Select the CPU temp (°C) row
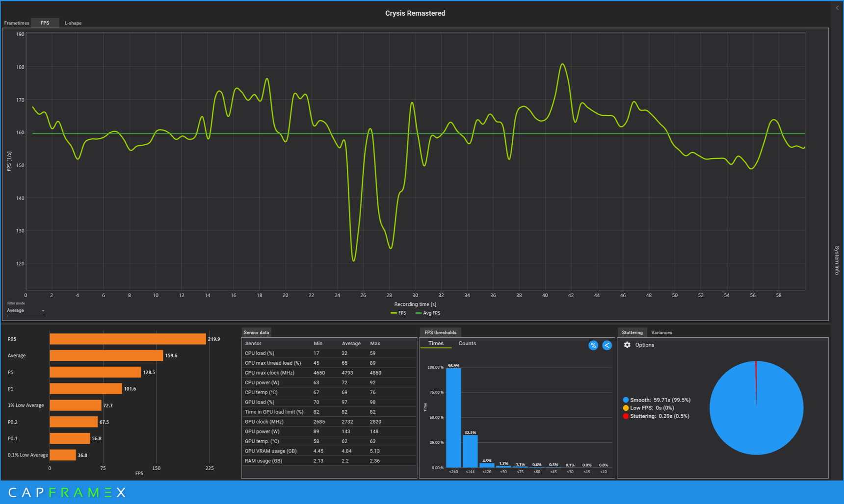The height and width of the screenshot is (504, 844). click(x=329, y=392)
